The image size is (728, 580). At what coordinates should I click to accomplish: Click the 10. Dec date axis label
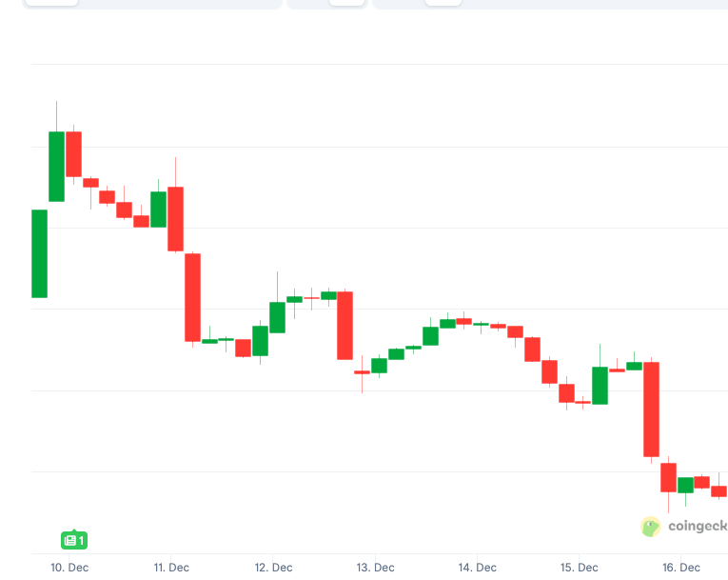point(69,568)
